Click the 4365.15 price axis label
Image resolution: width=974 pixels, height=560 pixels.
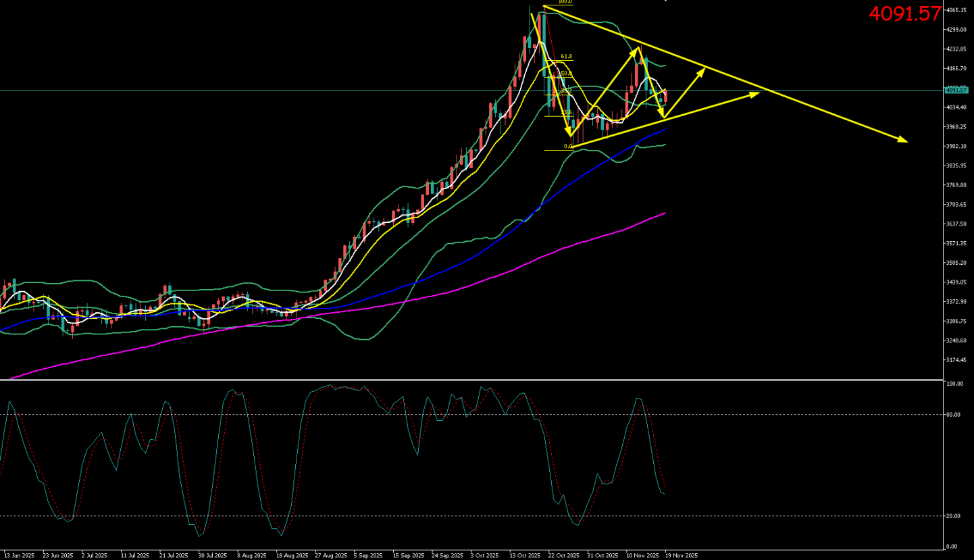956,10
